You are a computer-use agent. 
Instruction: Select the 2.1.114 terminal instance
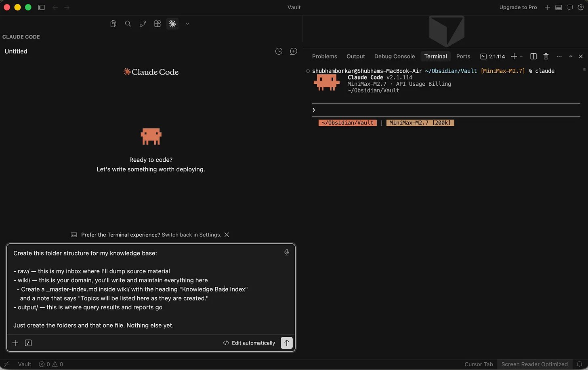point(493,57)
